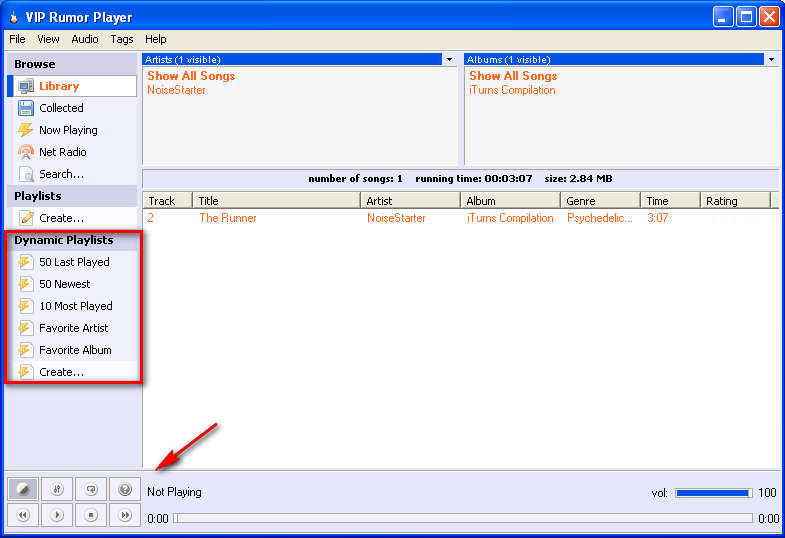The image size is (785, 538).
Task: Sort by the Title column header
Action: coord(277,201)
